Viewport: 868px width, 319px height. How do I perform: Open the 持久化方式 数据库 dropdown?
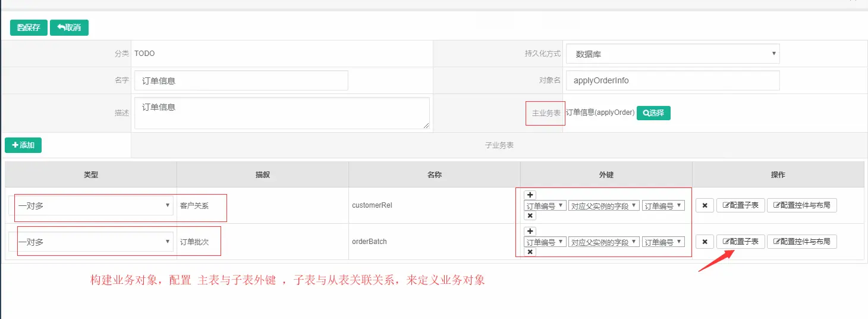[x=672, y=54]
